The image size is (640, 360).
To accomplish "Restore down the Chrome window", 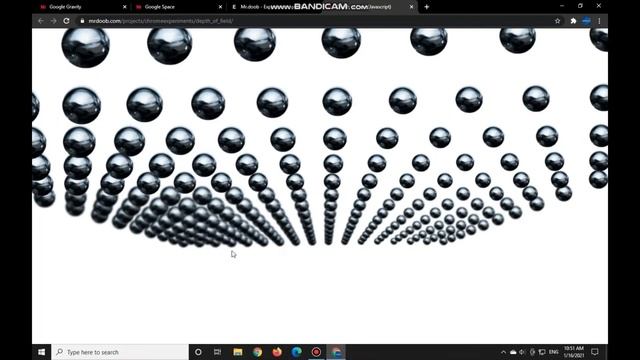I will coord(580,6).
